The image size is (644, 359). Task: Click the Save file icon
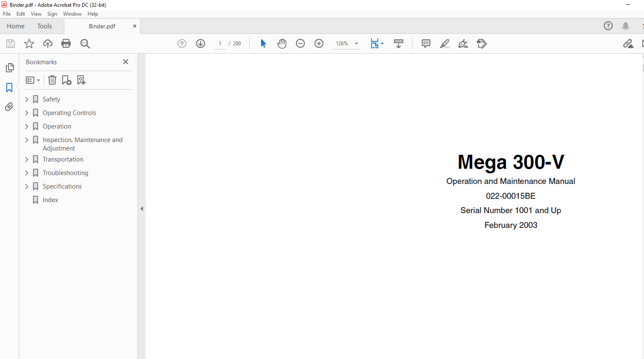(11, 44)
